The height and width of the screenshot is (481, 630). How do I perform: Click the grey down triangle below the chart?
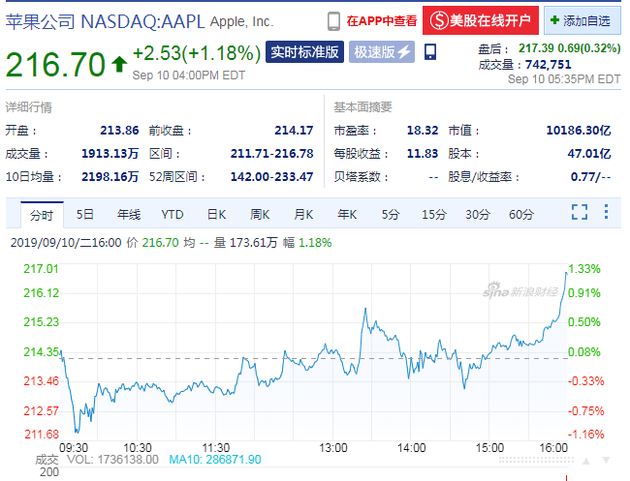click(x=606, y=461)
